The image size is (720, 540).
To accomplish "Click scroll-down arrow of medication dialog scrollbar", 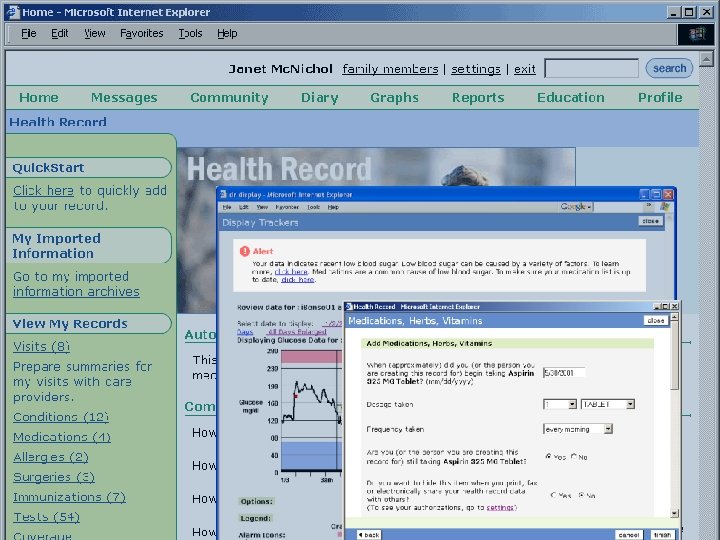I will (674, 513).
